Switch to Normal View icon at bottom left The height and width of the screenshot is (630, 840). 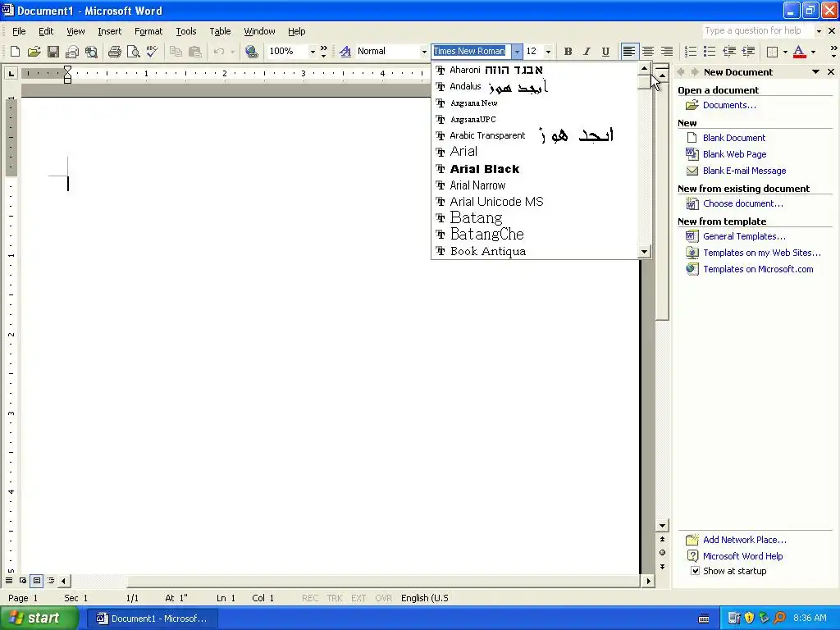(x=9, y=580)
